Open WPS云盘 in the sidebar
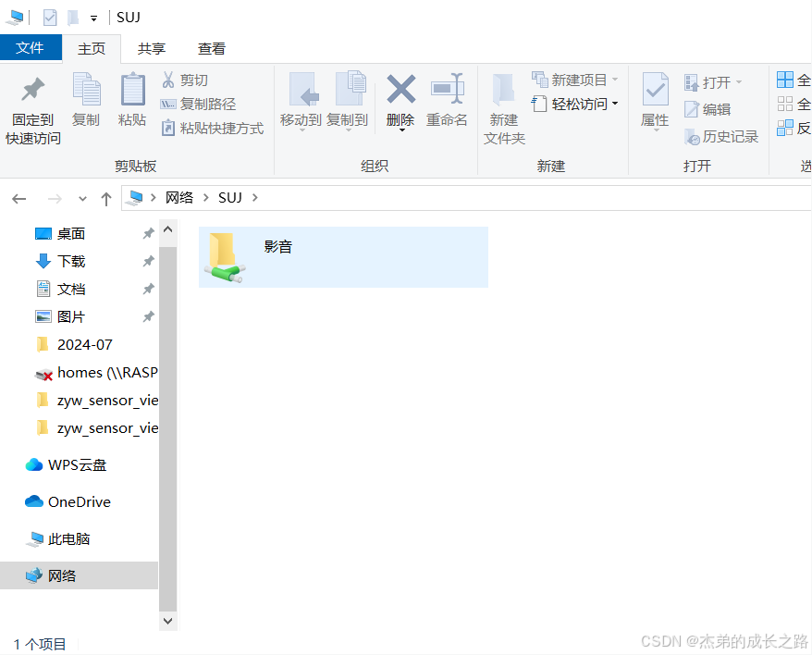 pos(77,464)
